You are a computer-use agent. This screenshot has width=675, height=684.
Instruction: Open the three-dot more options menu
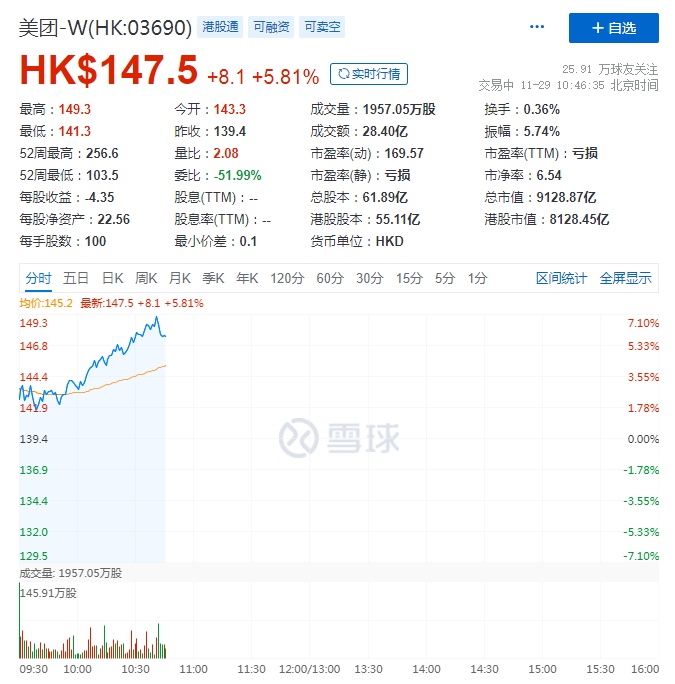point(536,27)
